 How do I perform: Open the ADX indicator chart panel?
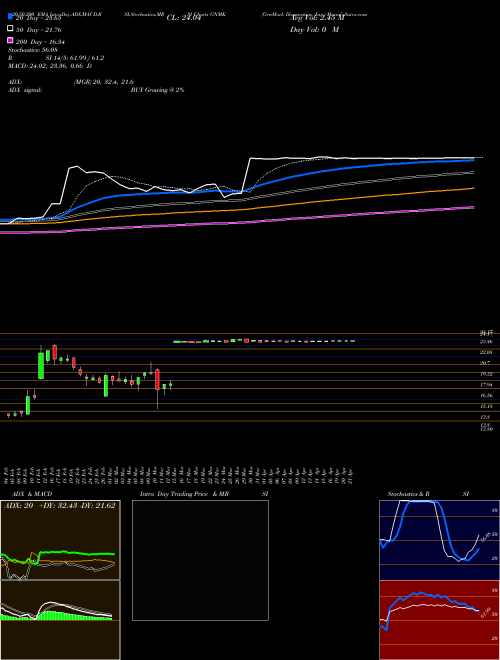pos(60,540)
